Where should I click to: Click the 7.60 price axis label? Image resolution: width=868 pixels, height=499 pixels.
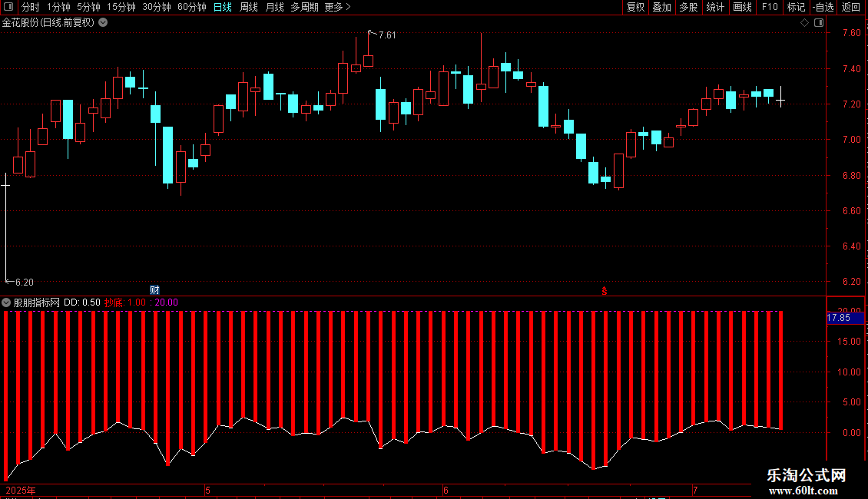pos(851,33)
